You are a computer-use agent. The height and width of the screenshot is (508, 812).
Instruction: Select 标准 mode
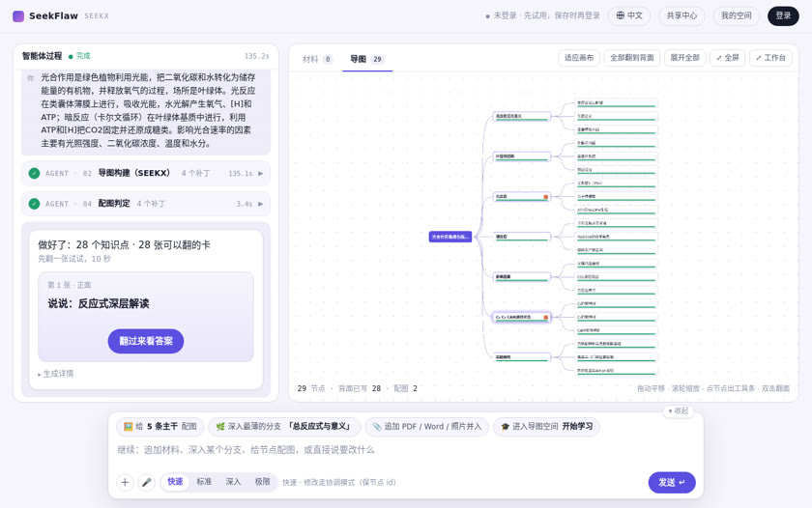point(204,482)
